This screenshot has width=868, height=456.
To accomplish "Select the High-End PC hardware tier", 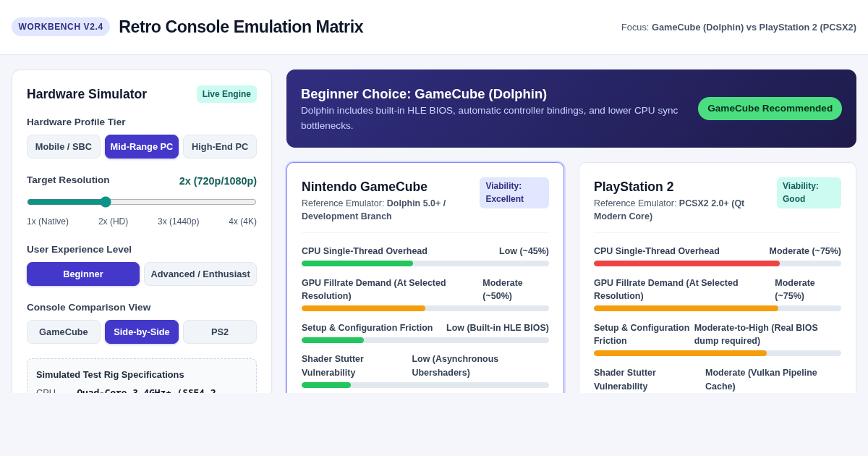I will point(220,146).
